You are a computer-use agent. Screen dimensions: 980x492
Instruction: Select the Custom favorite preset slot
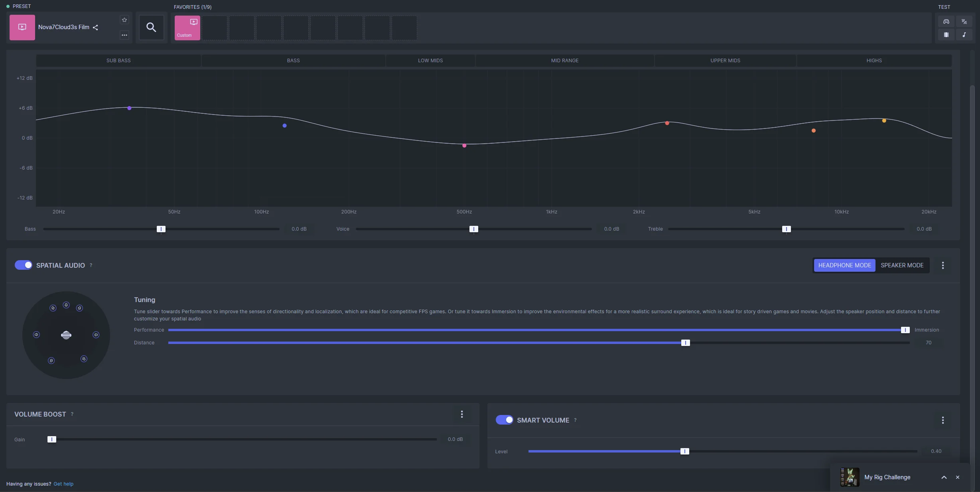pyautogui.click(x=187, y=28)
